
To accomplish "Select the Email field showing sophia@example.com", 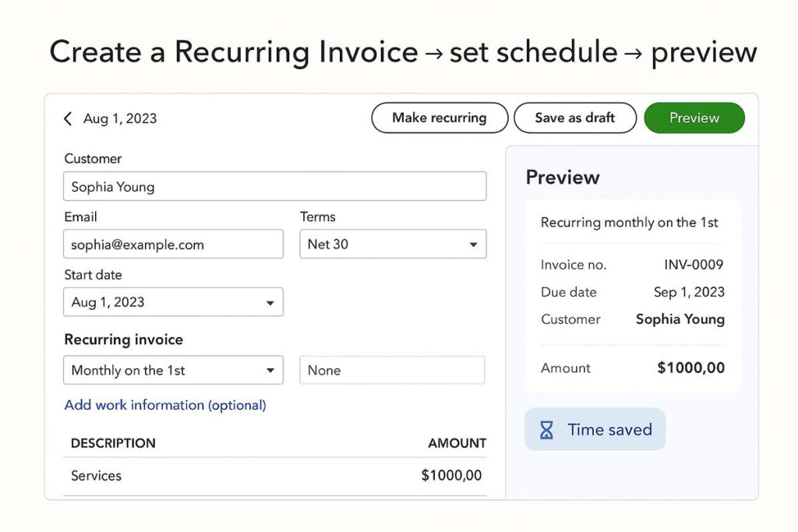I will 173,244.
